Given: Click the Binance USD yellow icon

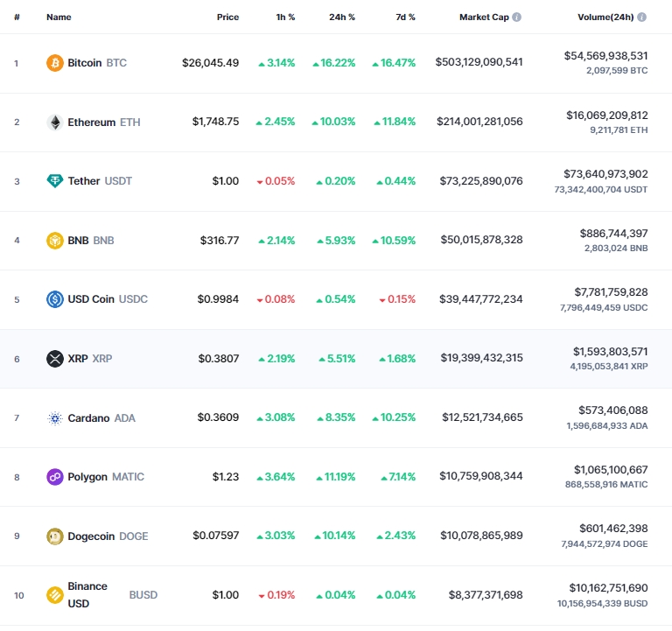Looking at the screenshot, I should click(55, 595).
